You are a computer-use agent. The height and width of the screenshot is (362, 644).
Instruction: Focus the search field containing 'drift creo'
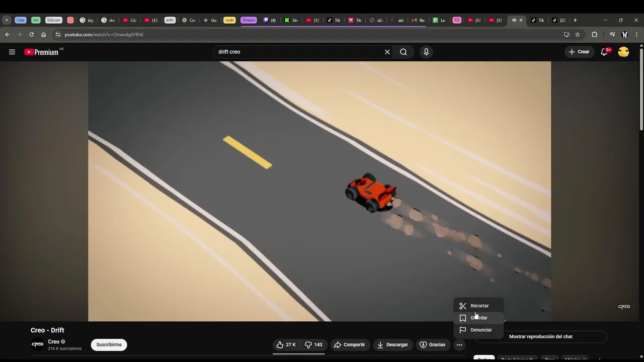pos(299,52)
